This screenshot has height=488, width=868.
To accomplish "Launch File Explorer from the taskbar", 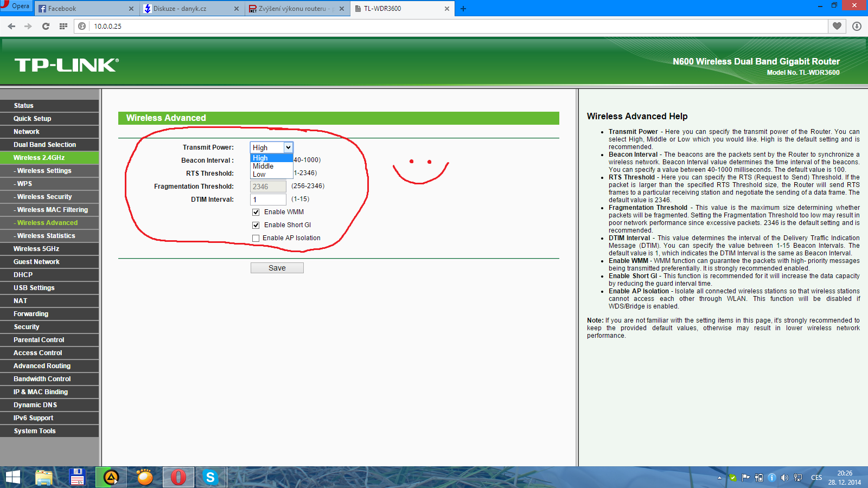I will click(44, 477).
